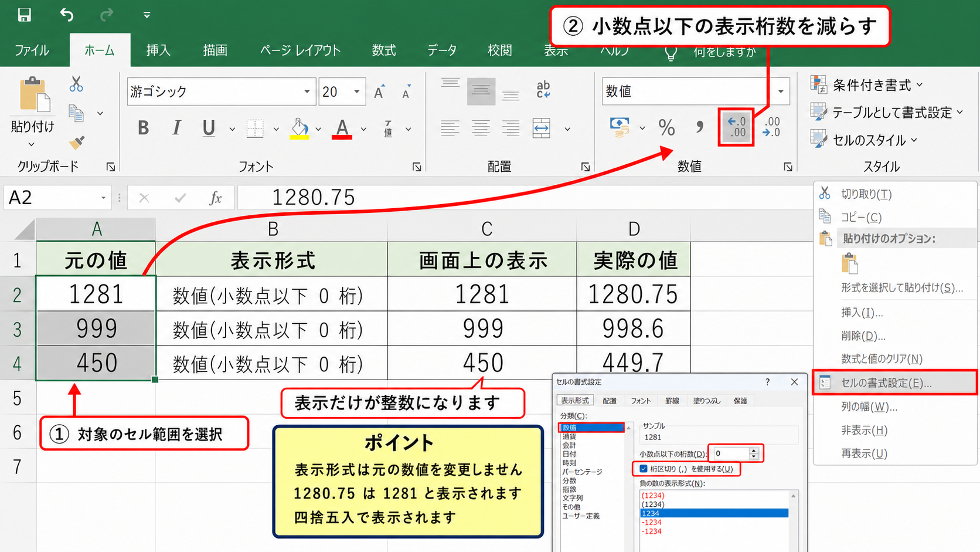Image resolution: width=980 pixels, height=552 pixels.
Task: Click the phonetic guide icon
Action: (388, 128)
